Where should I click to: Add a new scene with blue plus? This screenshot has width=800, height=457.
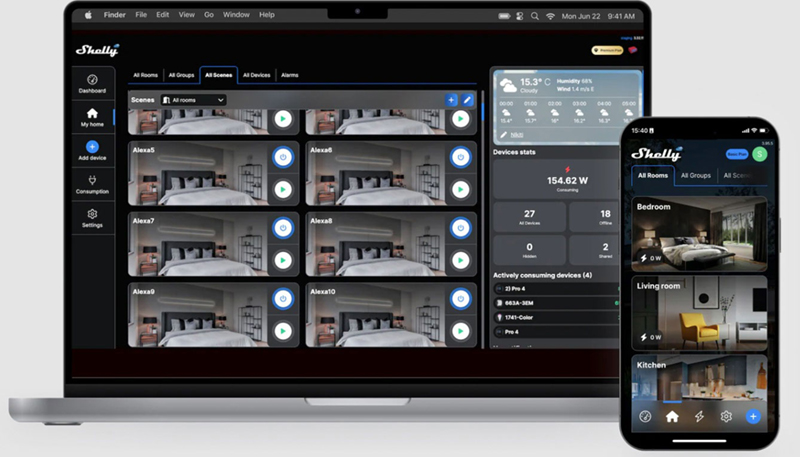coord(451,100)
